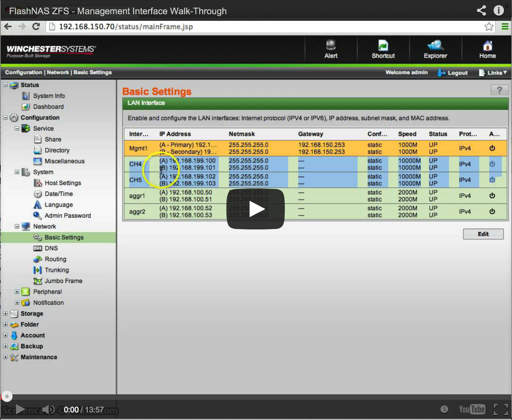Screen dimensions: 512x420
Task: Open the video info icon
Action: 499,10
